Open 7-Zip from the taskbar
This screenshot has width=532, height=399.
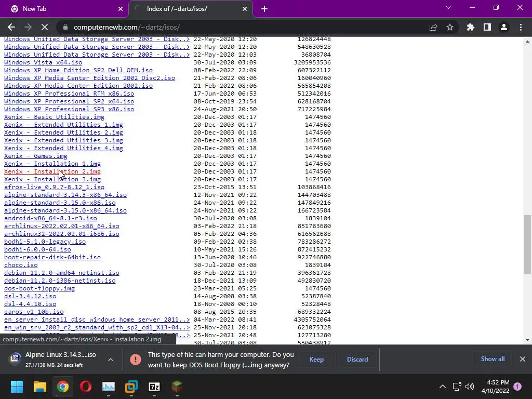154,387
